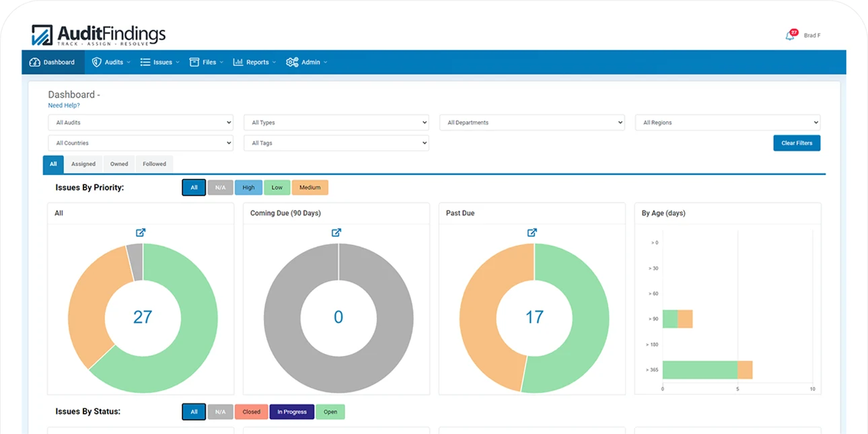Click the Admin gears icon
The image size is (868, 434).
292,62
